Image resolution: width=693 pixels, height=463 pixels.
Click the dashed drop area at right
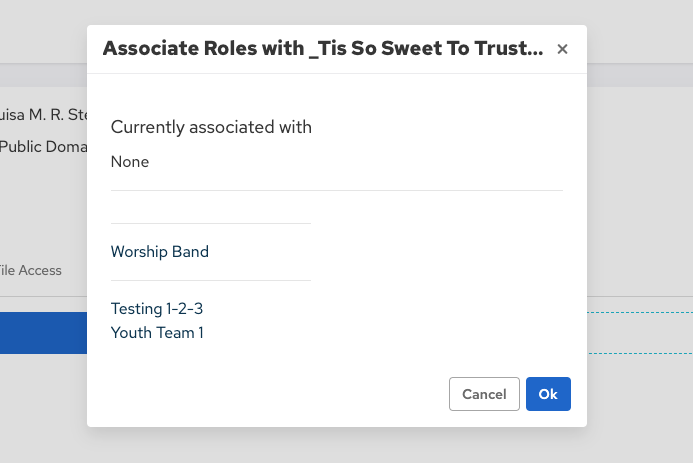tap(639, 333)
